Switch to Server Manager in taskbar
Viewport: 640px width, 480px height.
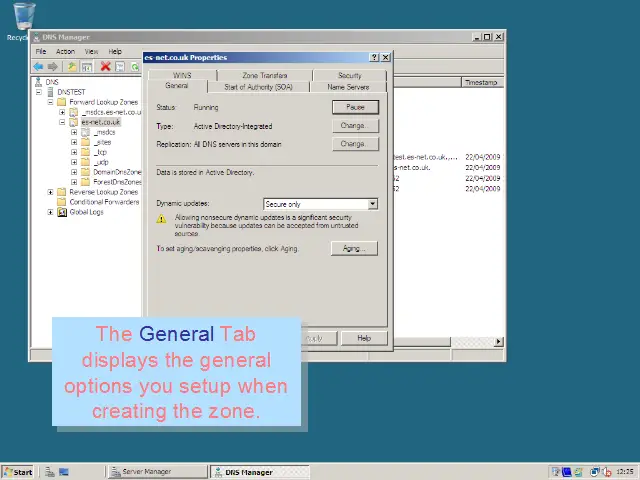(158, 472)
